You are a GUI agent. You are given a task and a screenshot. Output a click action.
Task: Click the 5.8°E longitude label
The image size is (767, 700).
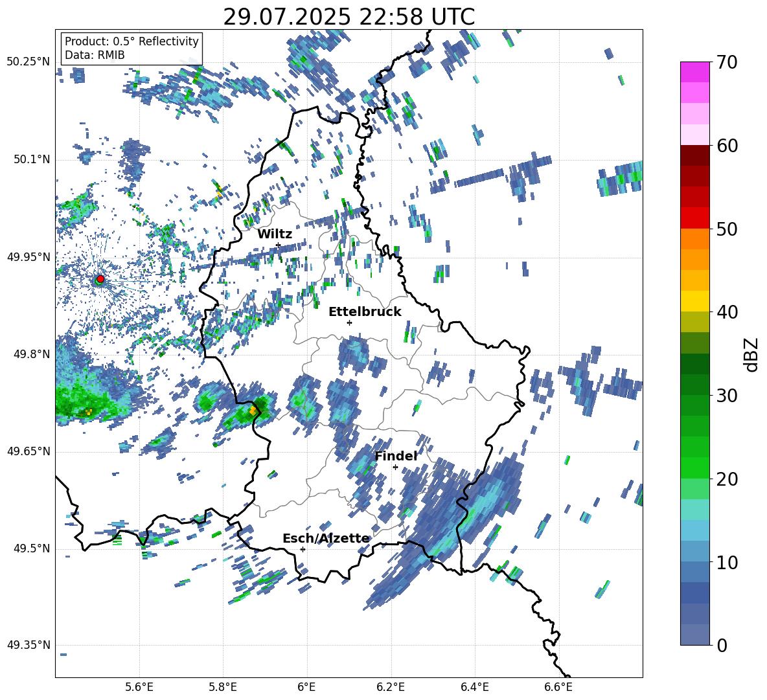click(223, 687)
